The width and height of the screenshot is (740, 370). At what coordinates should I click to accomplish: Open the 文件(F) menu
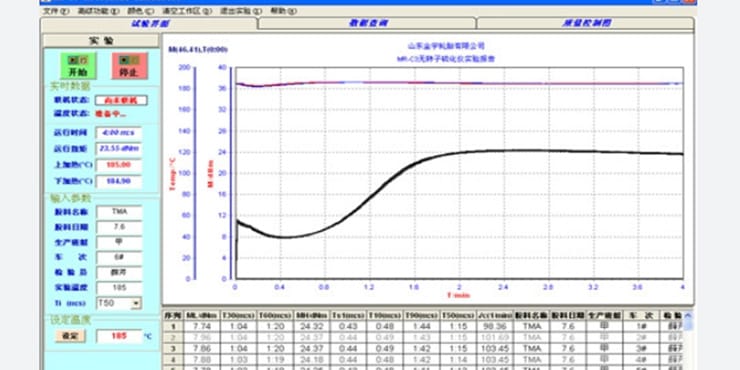click(x=56, y=11)
